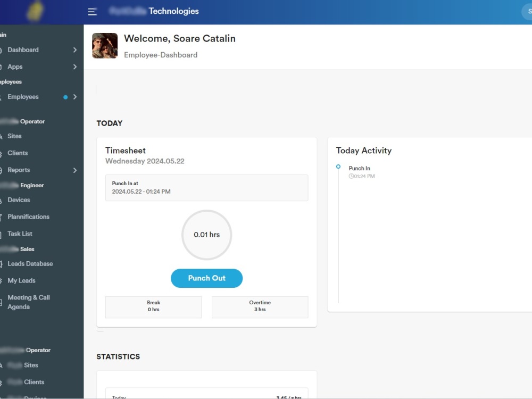Image resolution: width=532 pixels, height=399 pixels.
Task: Click the Welcome, Soare Catalin heading
Action: [179, 38]
